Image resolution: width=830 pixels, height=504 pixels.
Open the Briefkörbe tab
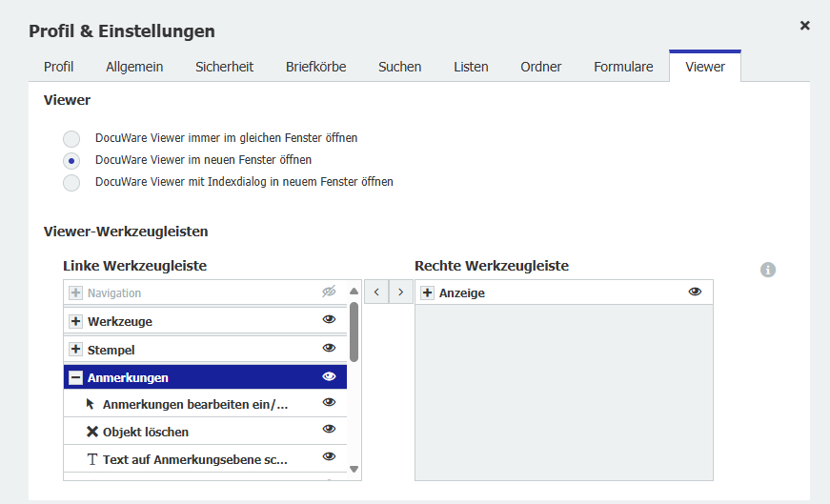point(315,67)
